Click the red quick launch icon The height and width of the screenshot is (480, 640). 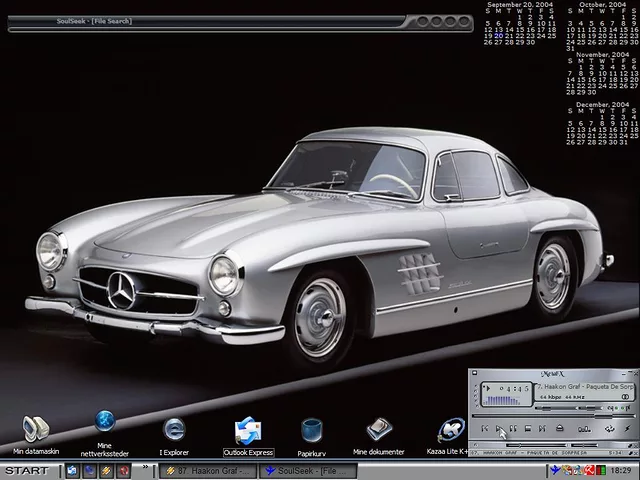pyautogui.click(x=124, y=471)
